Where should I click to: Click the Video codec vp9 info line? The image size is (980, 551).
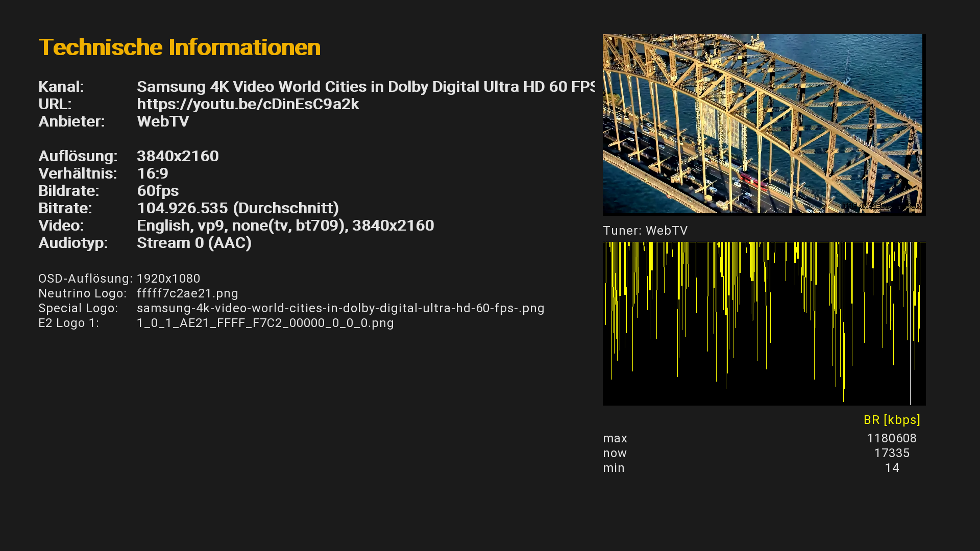(285, 226)
